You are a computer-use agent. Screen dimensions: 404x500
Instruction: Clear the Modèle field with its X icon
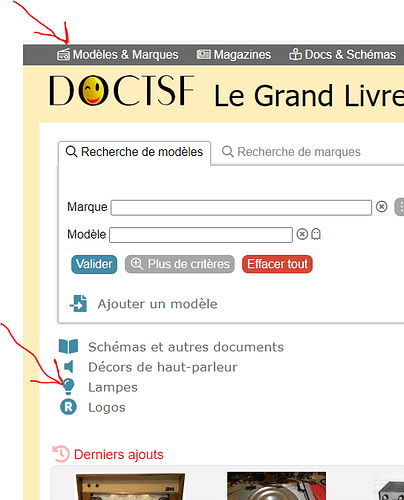[302, 234]
